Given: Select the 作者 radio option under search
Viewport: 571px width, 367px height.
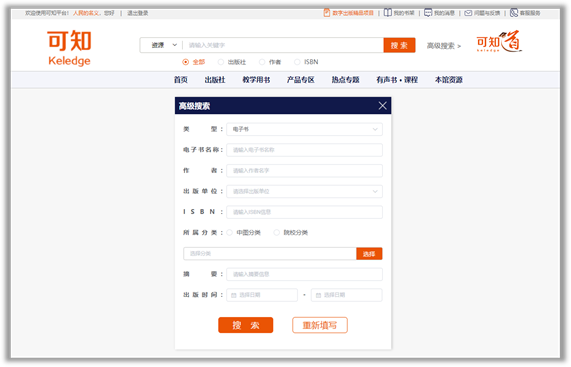Looking at the screenshot, I should coord(261,62).
